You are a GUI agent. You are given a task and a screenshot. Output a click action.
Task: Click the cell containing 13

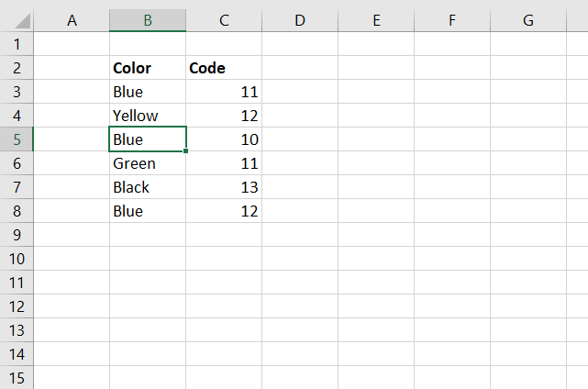(x=224, y=187)
